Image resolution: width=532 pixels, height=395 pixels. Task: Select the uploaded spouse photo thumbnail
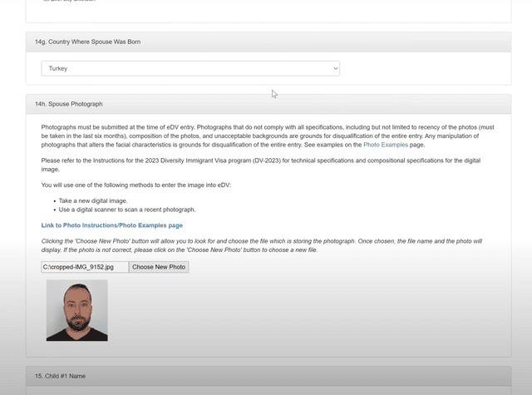pyautogui.click(x=77, y=310)
